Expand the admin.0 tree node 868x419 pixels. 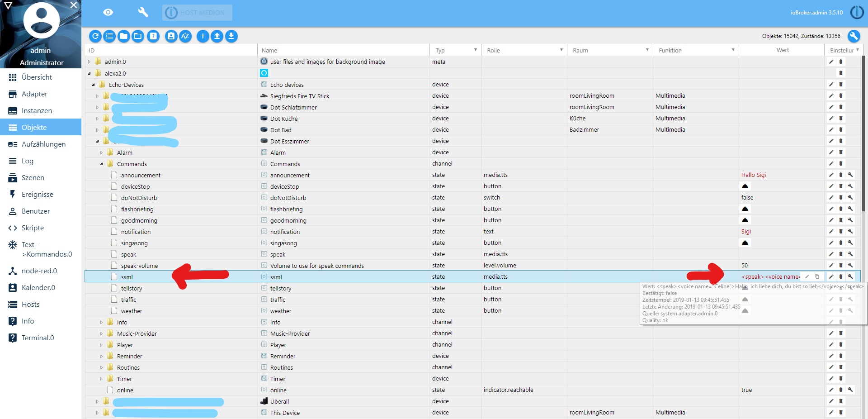(x=89, y=62)
